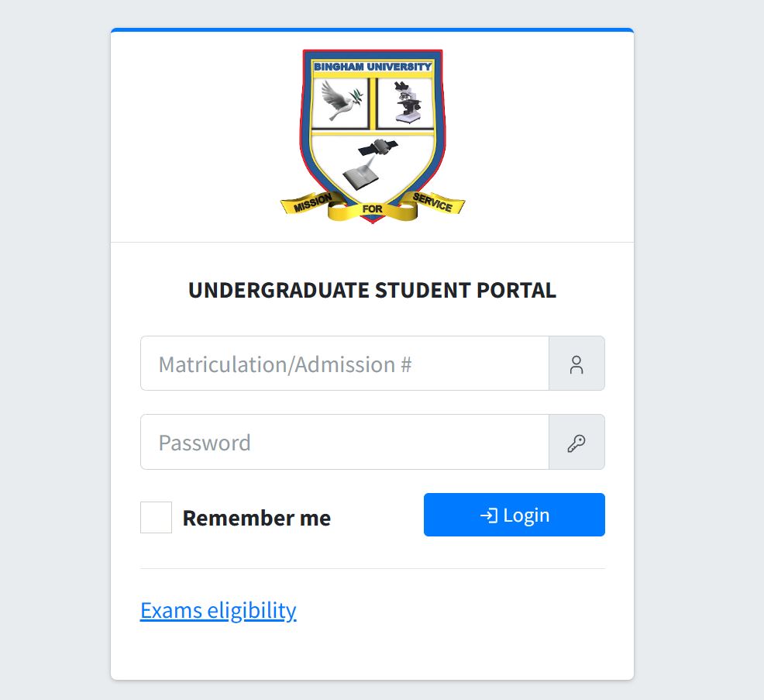Click the divider line above Exams eligibility
Screen dimensions: 764x700
pos(372,569)
